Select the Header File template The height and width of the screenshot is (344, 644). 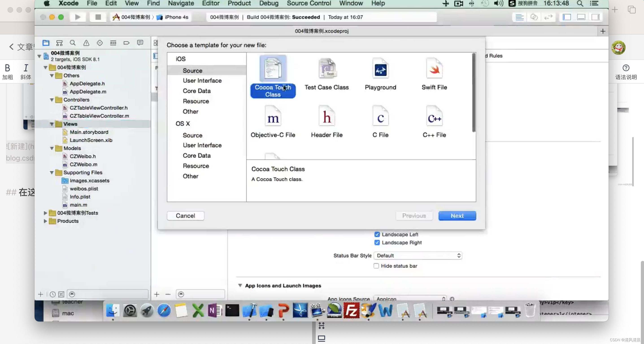point(326,122)
